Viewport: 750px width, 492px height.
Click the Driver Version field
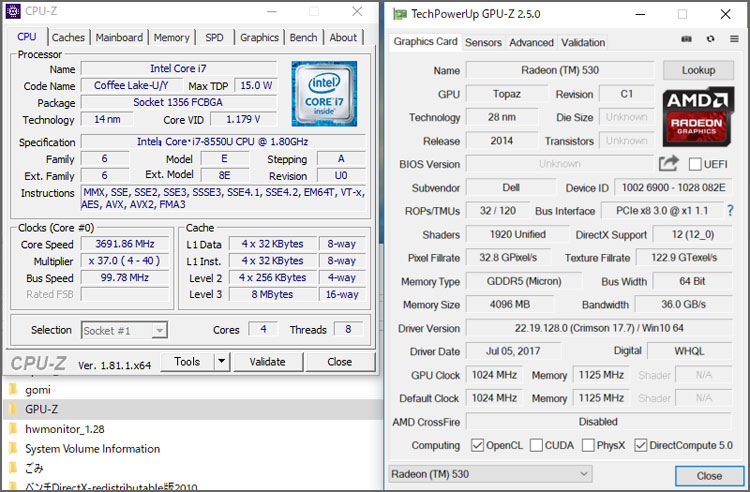[x=599, y=328]
